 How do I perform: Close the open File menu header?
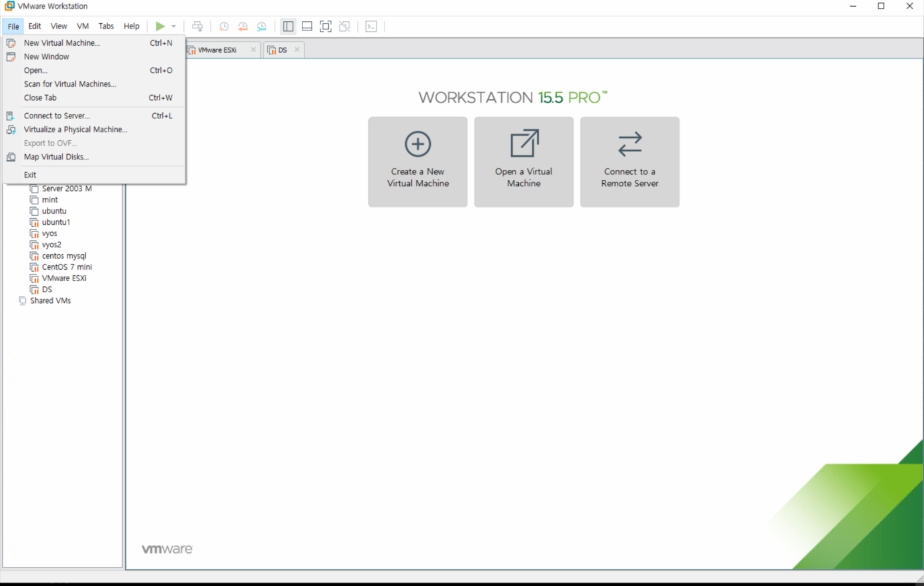pos(13,26)
